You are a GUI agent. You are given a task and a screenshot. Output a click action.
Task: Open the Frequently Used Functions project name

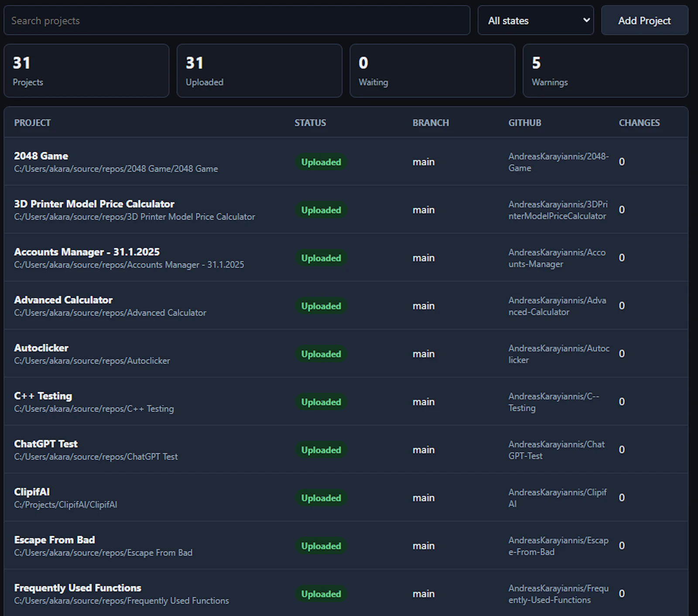(78, 588)
